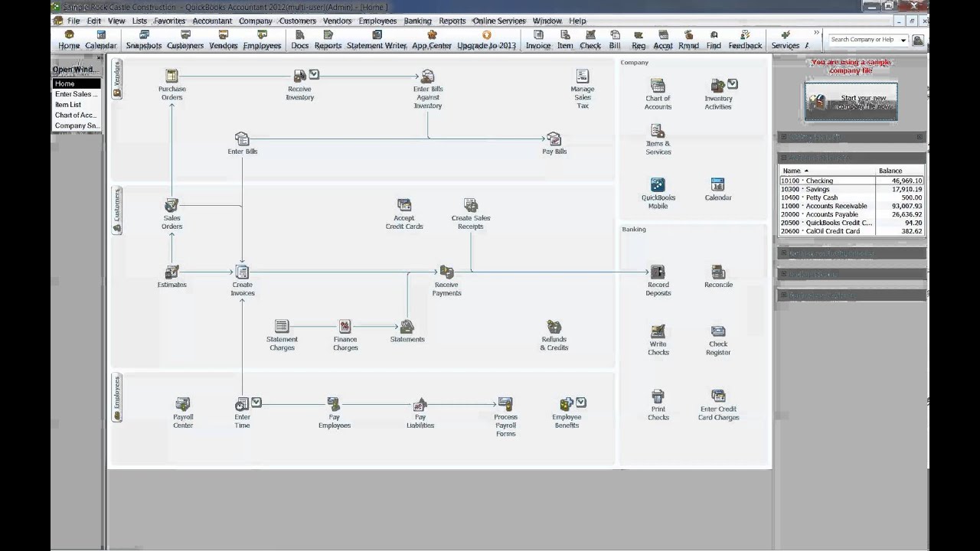This screenshot has height=551, width=980.
Task: Open the Check Register icon
Action: click(x=718, y=331)
